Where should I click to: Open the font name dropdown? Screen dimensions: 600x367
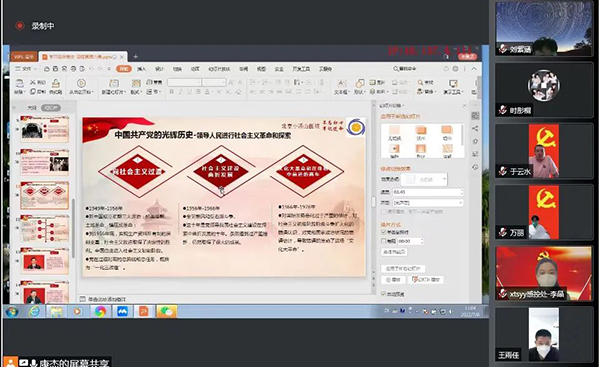pyautogui.click(x=184, y=82)
